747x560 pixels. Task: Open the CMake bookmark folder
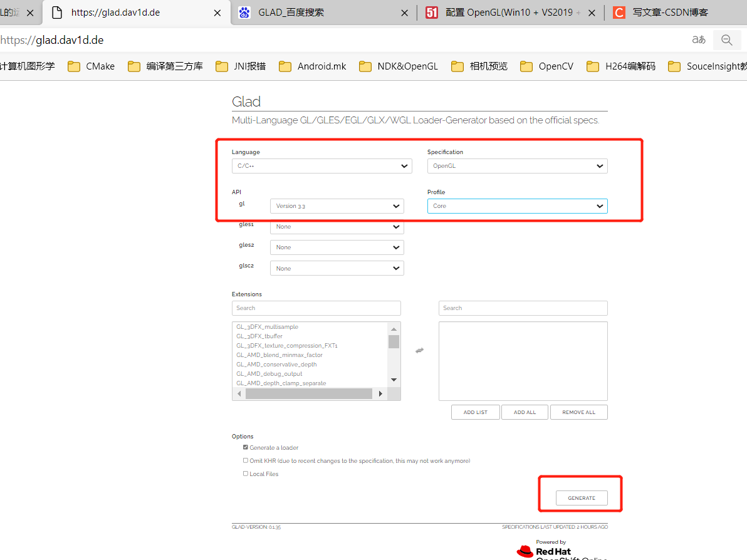pos(91,66)
